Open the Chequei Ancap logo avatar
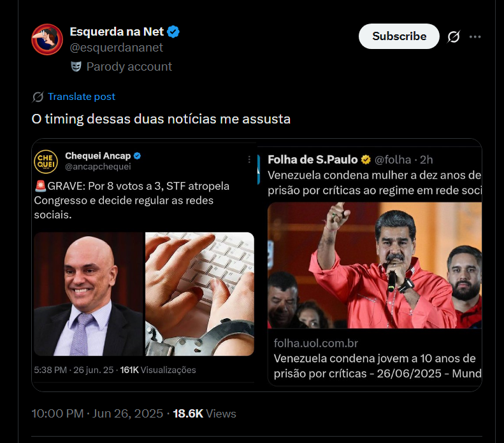504x443 pixels. (x=46, y=162)
